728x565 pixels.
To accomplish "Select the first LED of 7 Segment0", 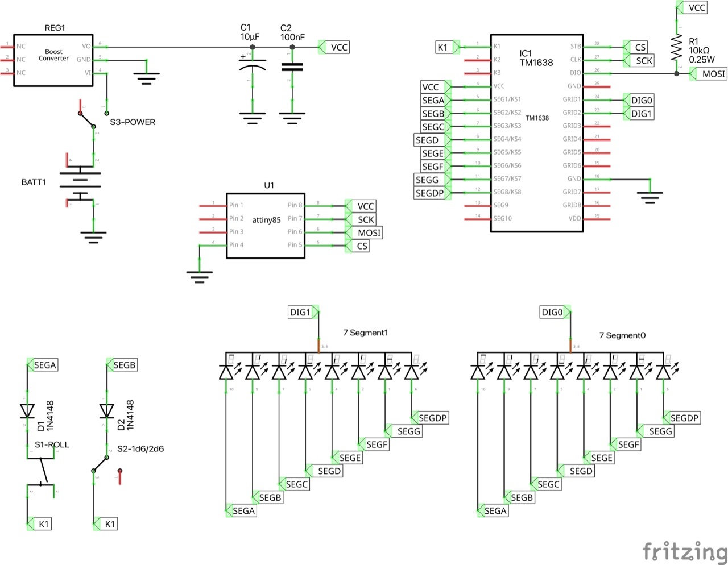I will (478, 372).
